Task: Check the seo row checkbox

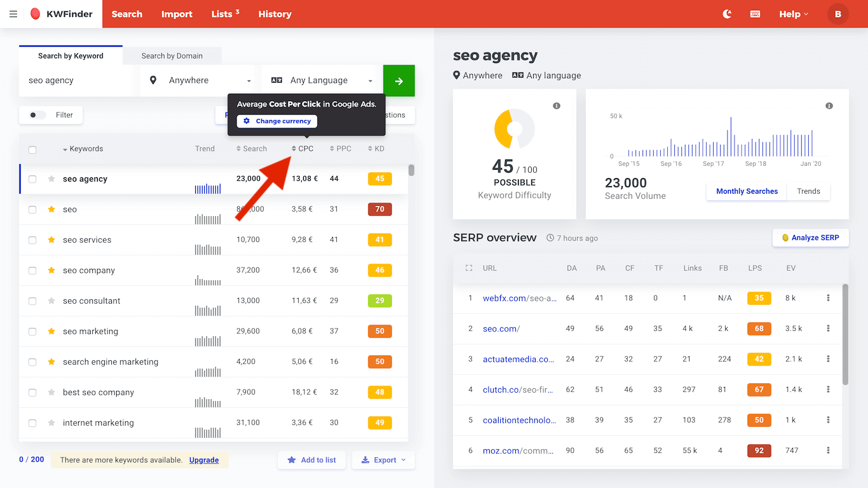Action: point(32,210)
